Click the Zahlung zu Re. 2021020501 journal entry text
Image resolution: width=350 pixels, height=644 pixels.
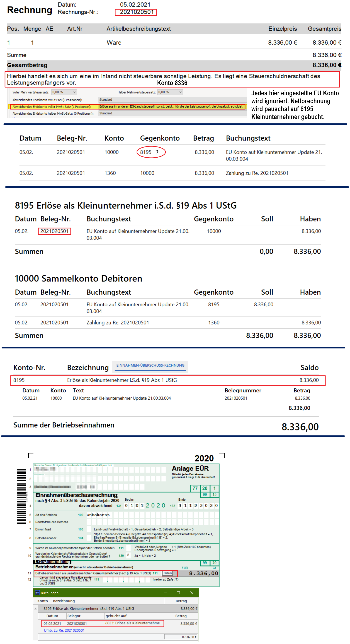click(x=257, y=173)
